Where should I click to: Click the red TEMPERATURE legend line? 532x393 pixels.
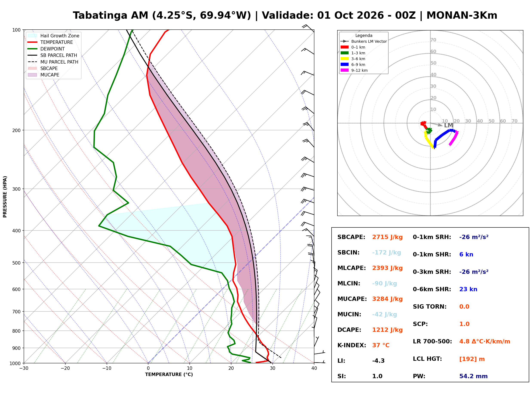click(32, 42)
